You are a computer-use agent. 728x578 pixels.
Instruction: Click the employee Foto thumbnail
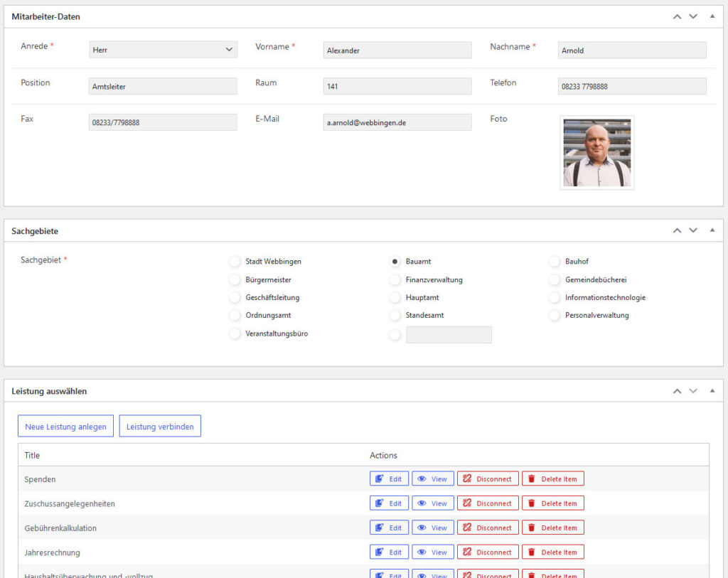coord(596,153)
